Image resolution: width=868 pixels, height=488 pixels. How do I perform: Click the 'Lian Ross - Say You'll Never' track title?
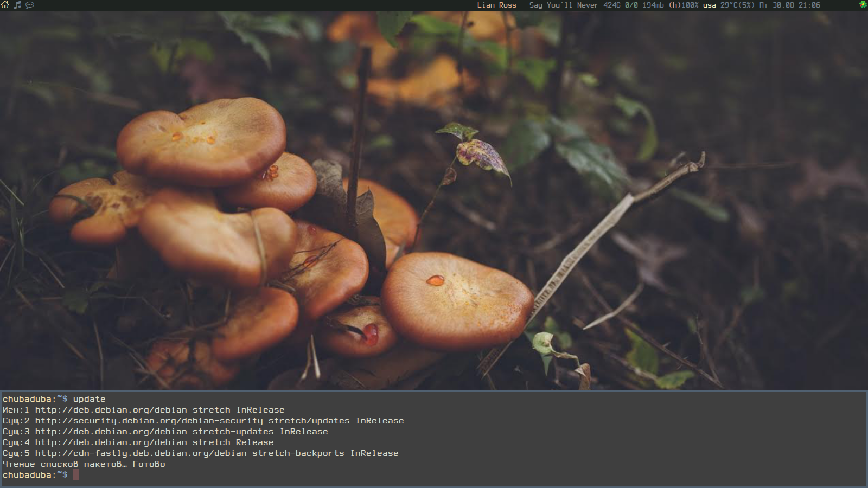tap(538, 5)
